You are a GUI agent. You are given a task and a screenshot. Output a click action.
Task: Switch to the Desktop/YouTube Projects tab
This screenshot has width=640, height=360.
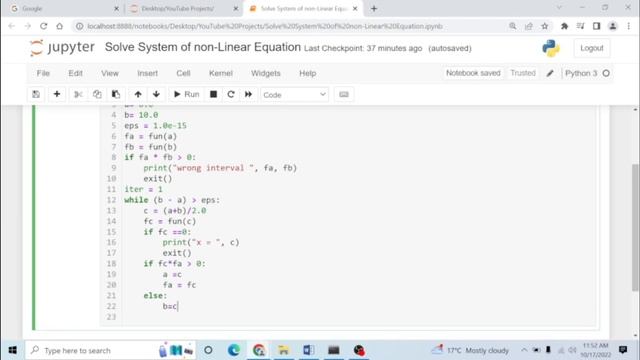pos(183,9)
